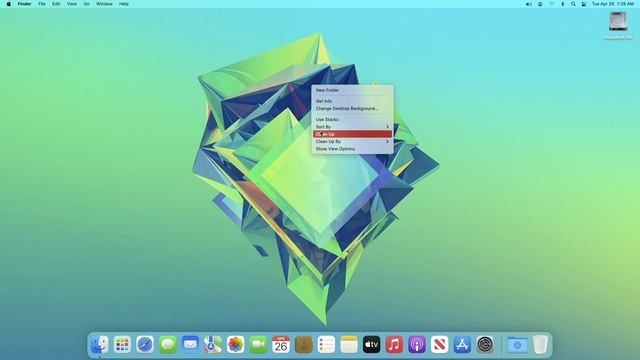Open the Mail app in the Dock
Image resolution: width=640 pixels, height=360 pixels.
(190, 344)
